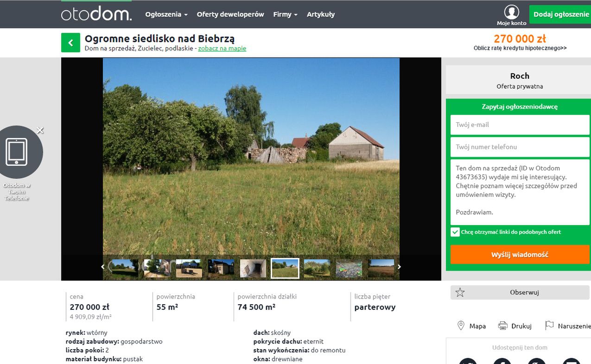Click Wyślij wiadomość button
The width and height of the screenshot is (591, 364).
point(520,255)
